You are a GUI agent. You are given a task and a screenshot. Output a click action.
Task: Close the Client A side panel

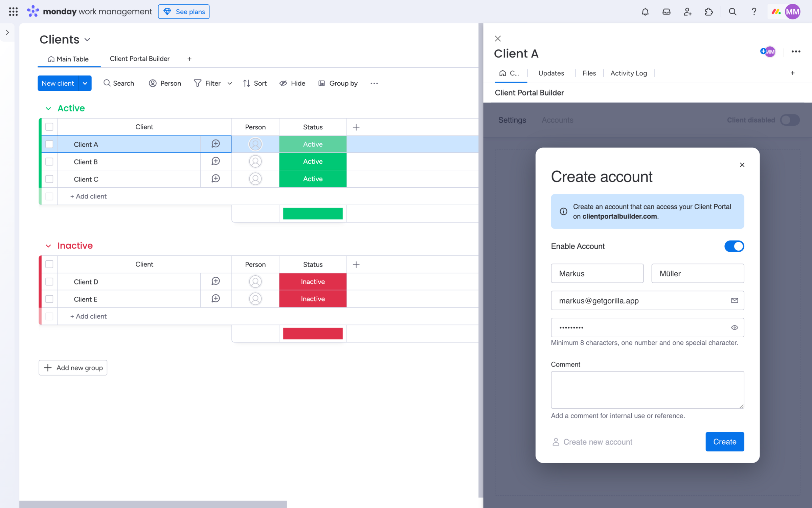[x=498, y=39]
